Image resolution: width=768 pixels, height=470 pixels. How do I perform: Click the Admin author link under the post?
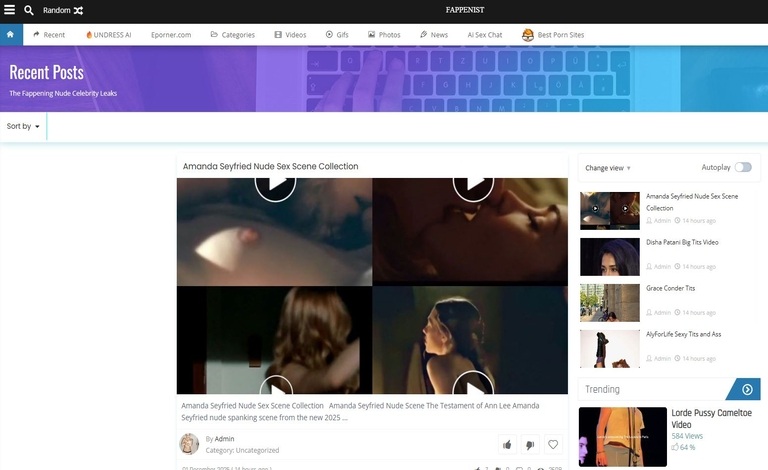point(225,439)
